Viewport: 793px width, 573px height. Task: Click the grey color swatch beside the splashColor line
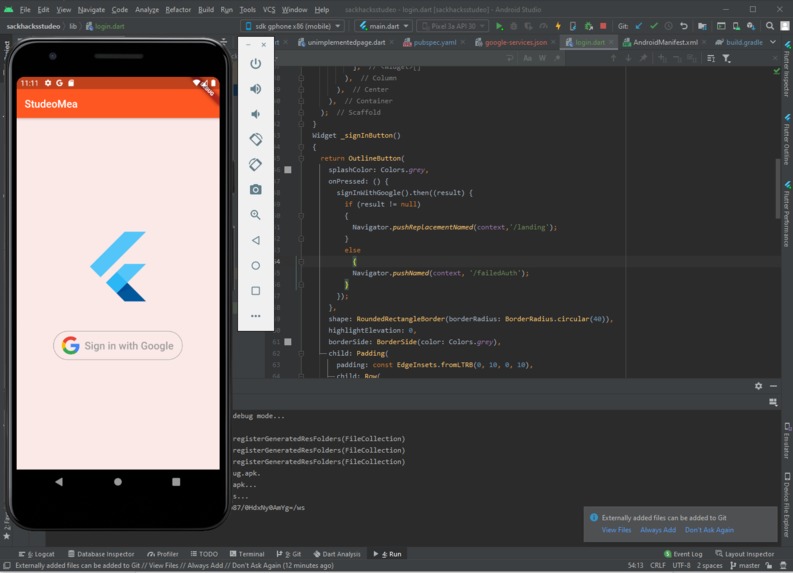(288, 170)
